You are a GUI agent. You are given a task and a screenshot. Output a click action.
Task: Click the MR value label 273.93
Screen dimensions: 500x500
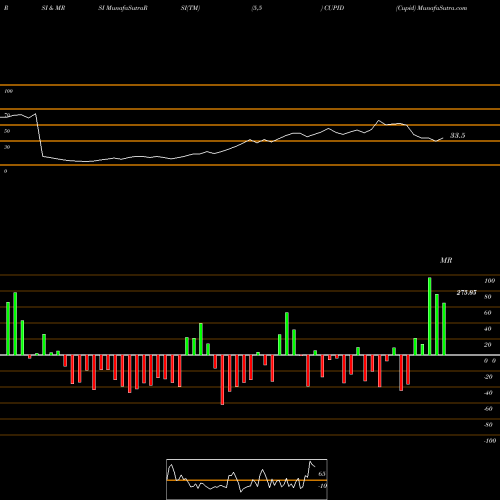point(466,293)
